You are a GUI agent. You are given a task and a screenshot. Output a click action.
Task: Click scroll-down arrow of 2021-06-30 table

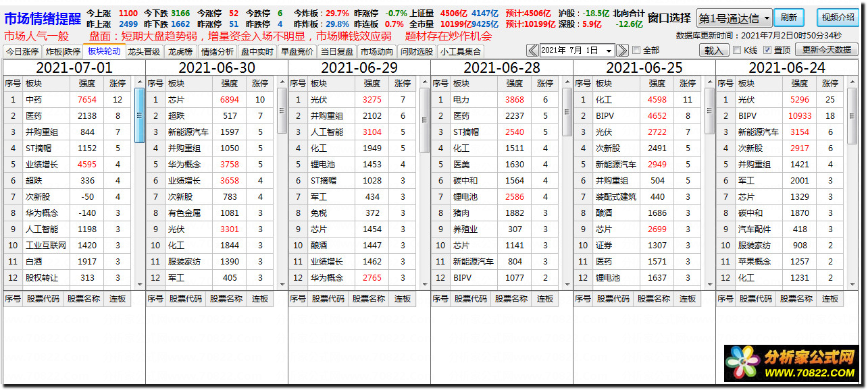point(282,285)
